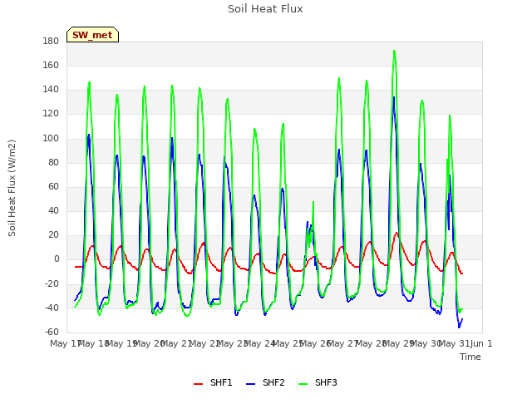The height and width of the screenshot is (399, 532).
Task: Click the May 24 x-axis date label
Action: click(259, 343)
